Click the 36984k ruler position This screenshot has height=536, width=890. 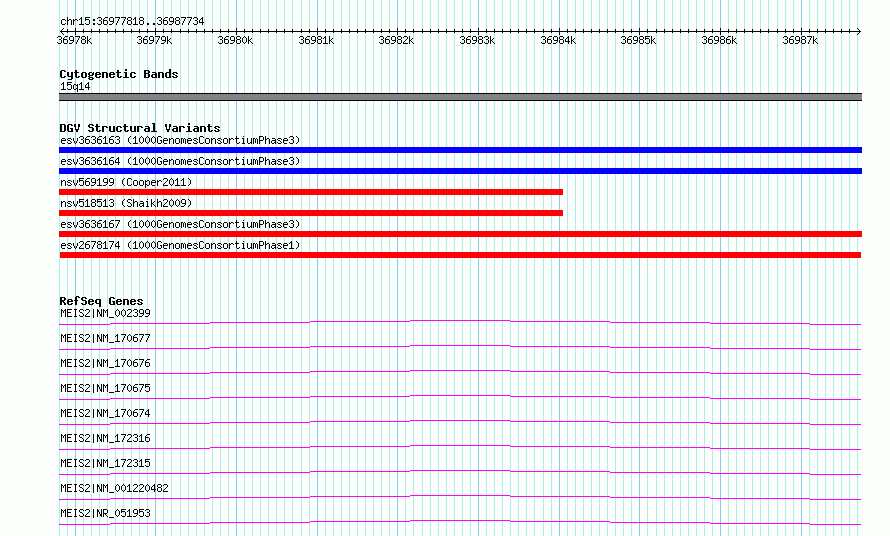[x=558, y=40]
